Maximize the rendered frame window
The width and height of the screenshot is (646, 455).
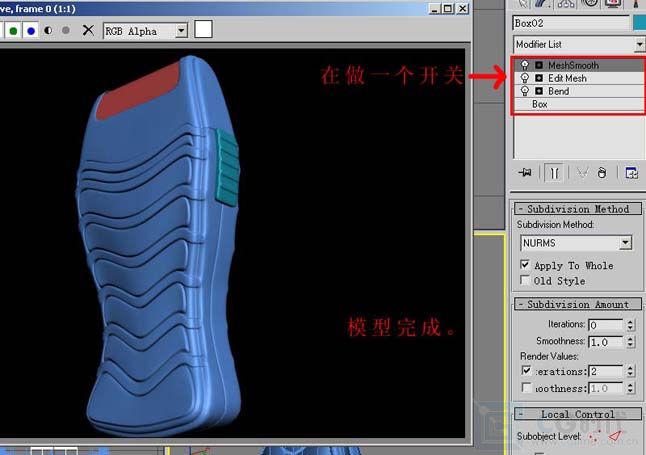click(448, 9)
